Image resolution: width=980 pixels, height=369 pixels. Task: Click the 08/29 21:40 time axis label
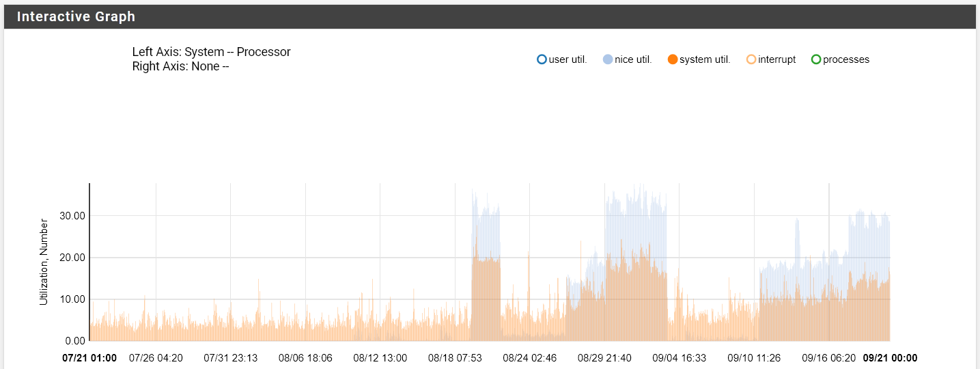pos(604,357)
